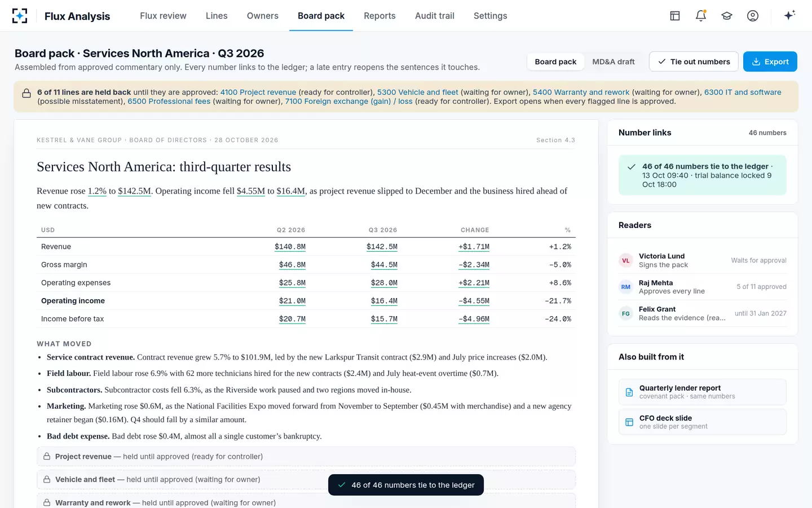
Task: Open the Reports tab
Action: [379, 16]
